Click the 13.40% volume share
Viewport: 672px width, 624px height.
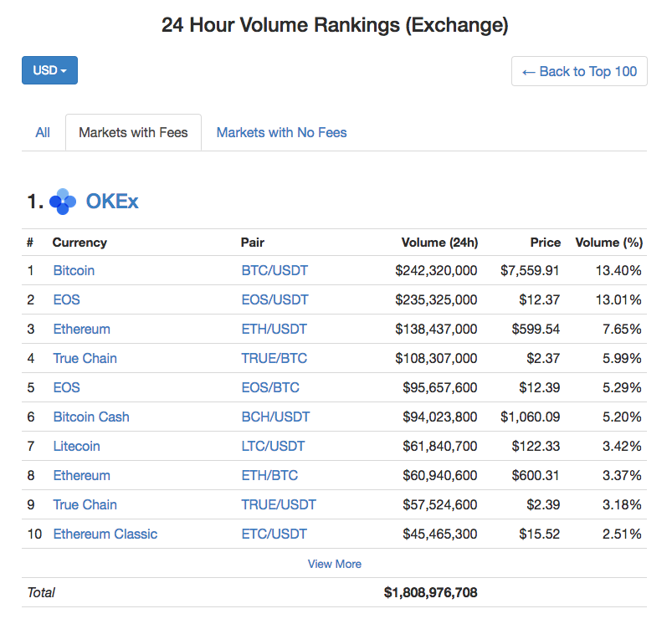(x=618, y=271)
